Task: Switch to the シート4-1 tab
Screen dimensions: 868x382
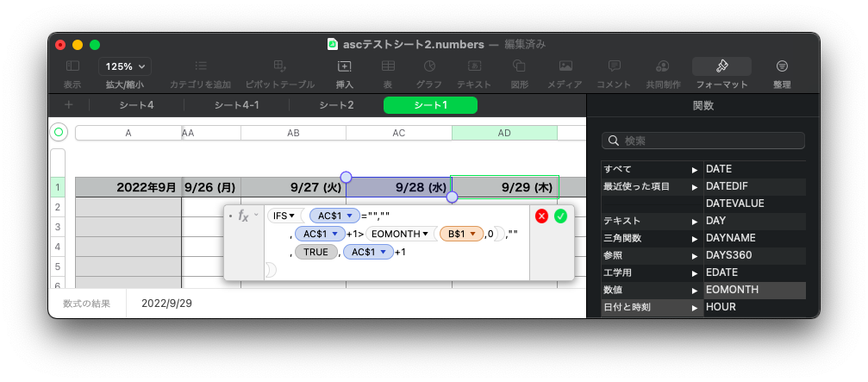Action: 237,105
